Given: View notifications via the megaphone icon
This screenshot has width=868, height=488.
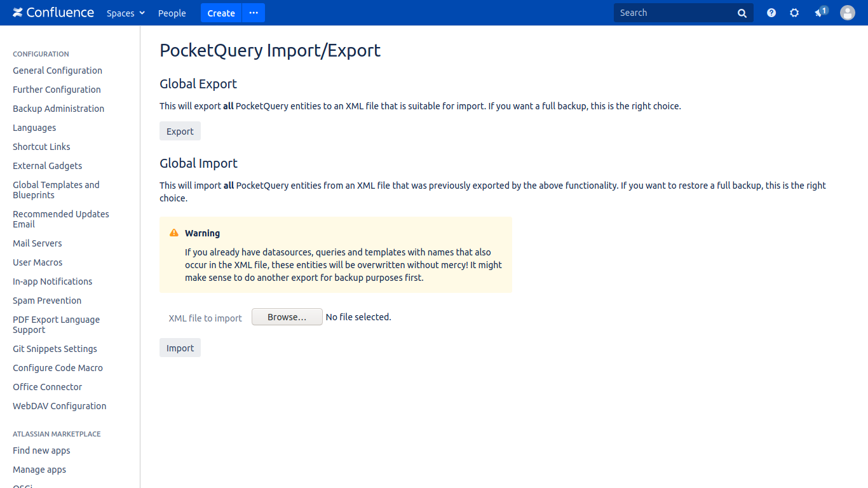Looking at the screenshot, I should [820, 13].
